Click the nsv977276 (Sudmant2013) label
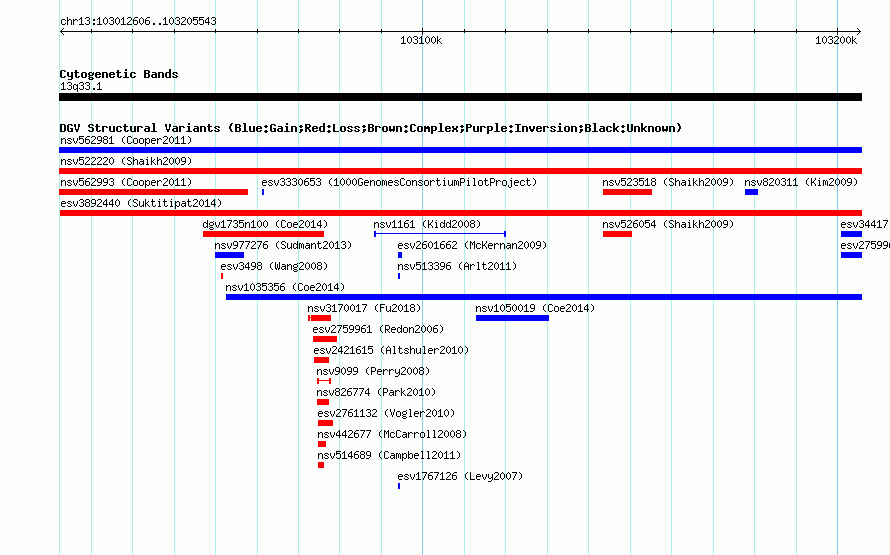 pyautogui.click(x=283, y=245)
